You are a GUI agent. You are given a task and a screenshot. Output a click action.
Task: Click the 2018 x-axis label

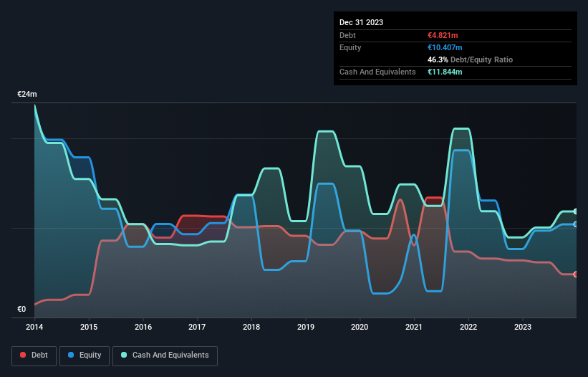251,327
